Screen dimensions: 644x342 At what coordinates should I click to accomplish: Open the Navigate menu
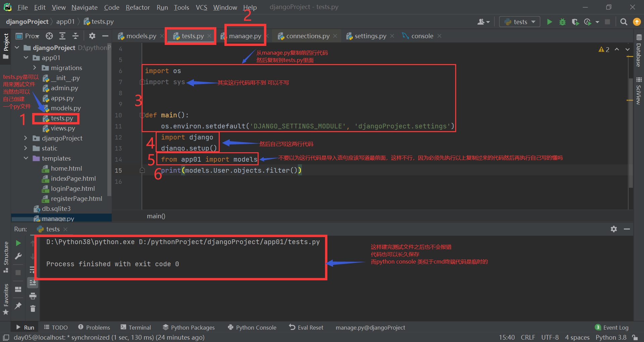[x=85, y=7]
